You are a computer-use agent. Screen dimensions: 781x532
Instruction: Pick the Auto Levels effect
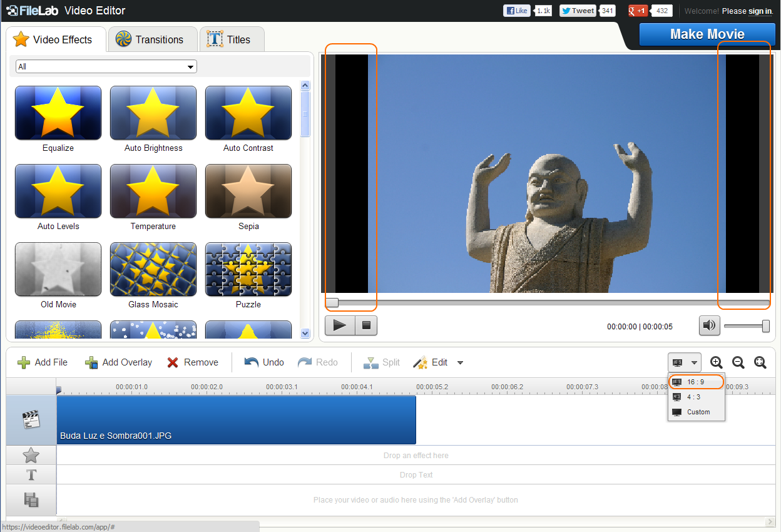click(x=58, y=192)
